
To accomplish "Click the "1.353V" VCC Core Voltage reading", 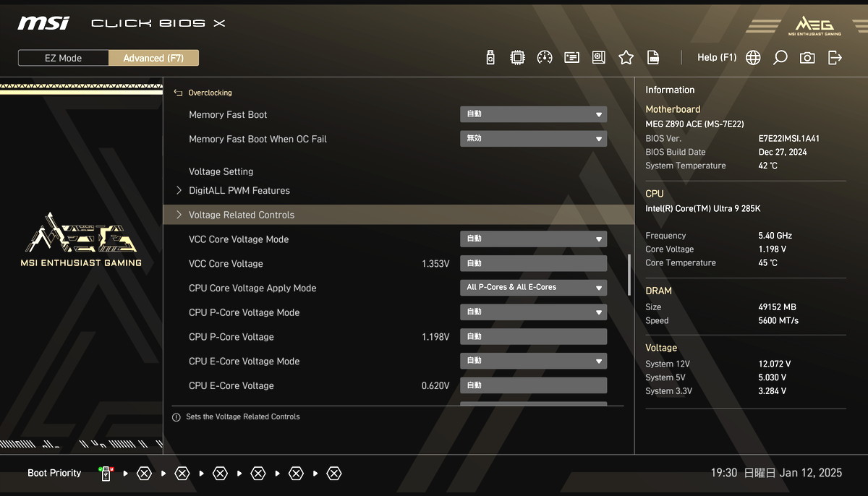I will pos(435,264).
